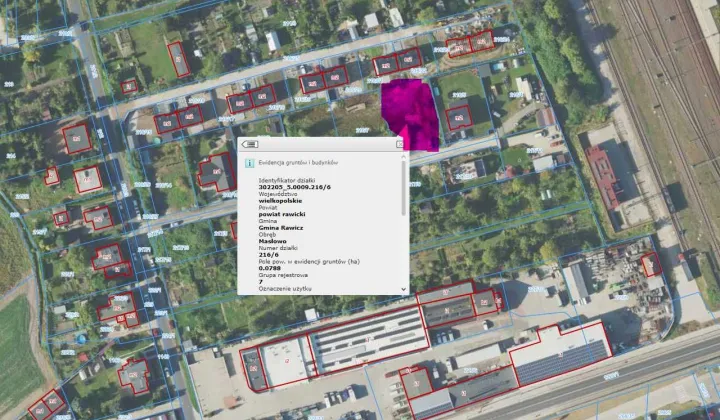The image size is (720, 420).
Task: Click the back arrow icon in popup header
Action: coord(248,143)
